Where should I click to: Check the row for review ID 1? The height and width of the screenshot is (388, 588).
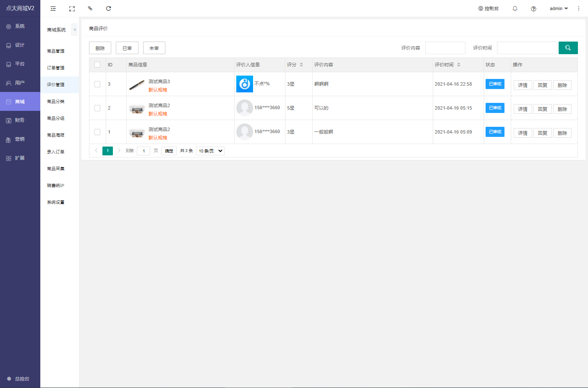[x=97, y=132]
